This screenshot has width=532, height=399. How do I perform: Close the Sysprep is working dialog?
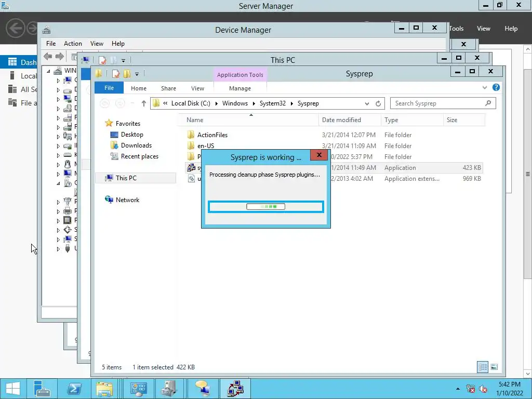(x=319, y=155)
